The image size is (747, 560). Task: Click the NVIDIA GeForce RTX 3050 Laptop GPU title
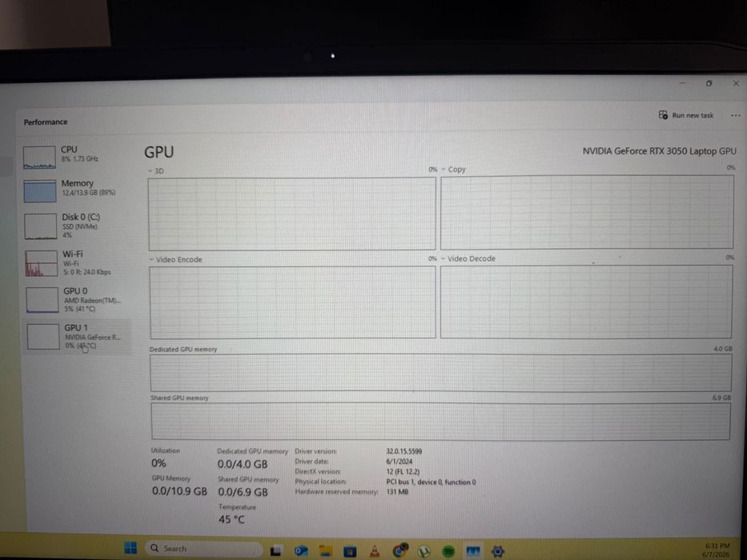click(x=660, y=151)
